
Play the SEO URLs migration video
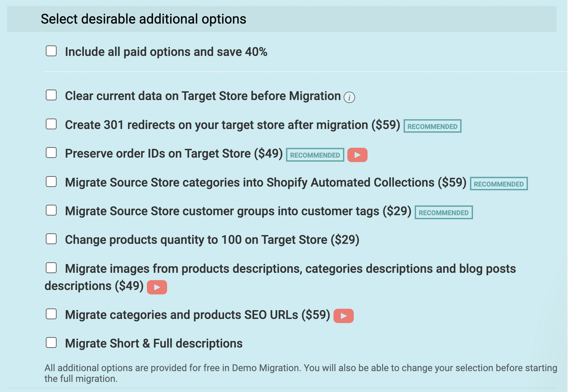[344, 316]
